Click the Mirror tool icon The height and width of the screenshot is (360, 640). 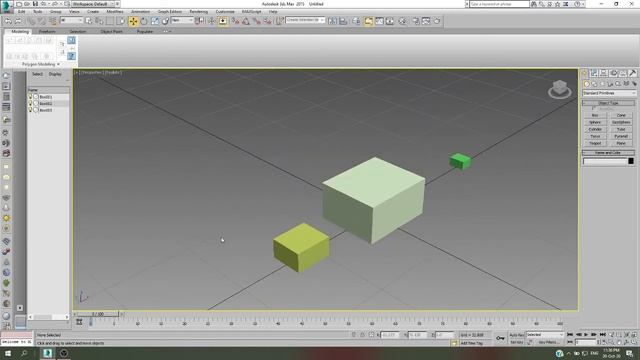tap(333, 21)
